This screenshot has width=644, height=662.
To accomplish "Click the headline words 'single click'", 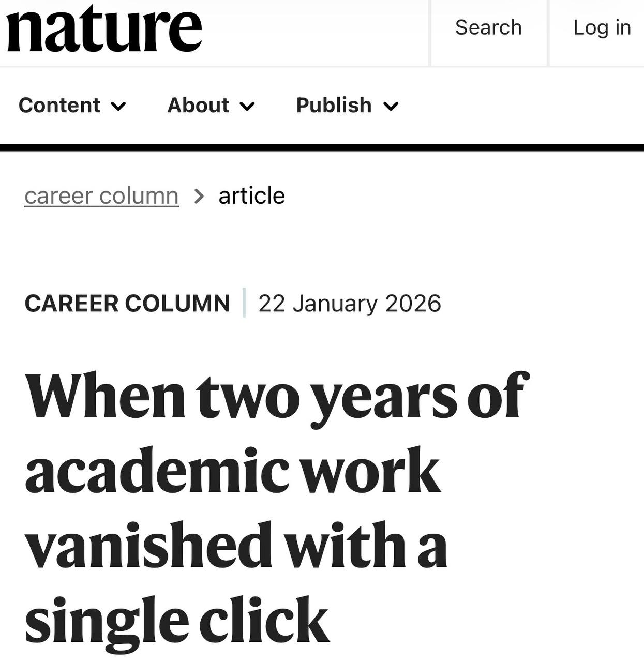I will 177,620.
